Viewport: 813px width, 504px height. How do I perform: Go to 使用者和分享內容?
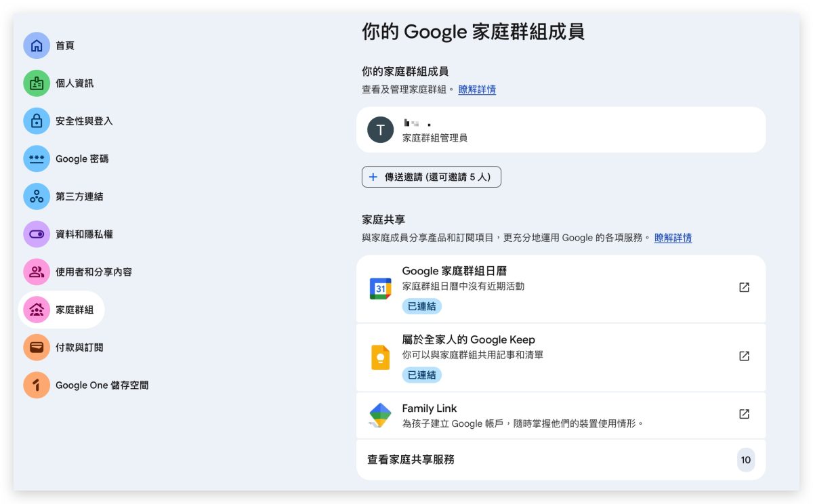tap(93, 272)
